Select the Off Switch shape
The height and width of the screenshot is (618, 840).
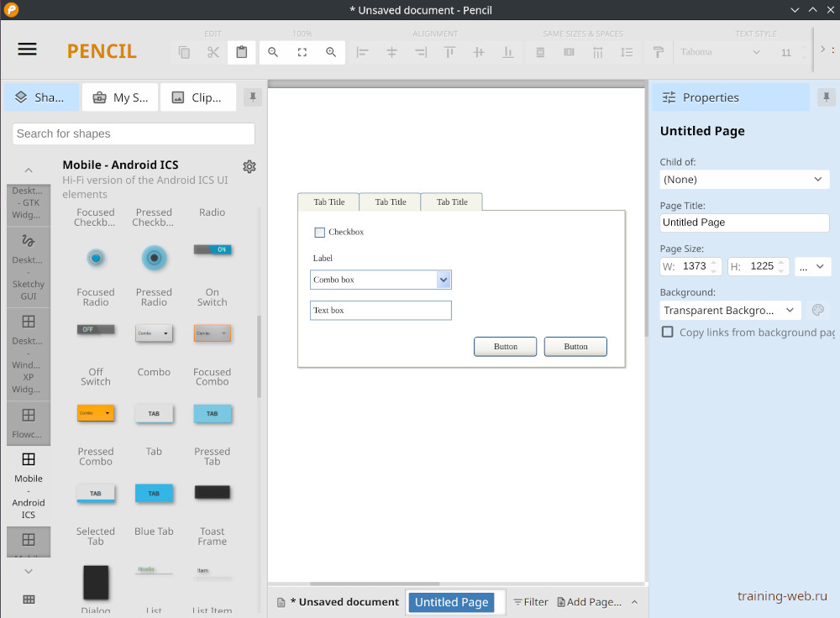96,329
